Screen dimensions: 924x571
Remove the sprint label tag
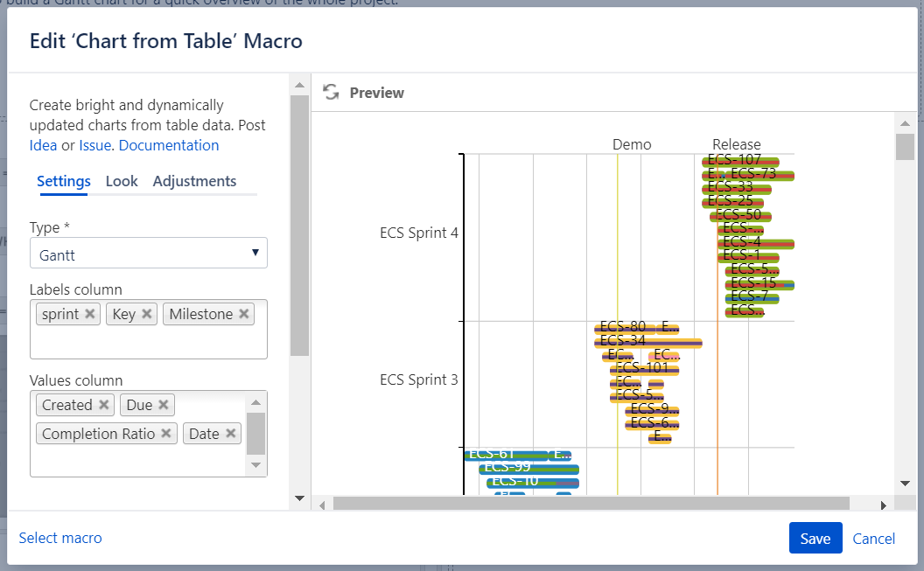click(x=90, y=314)
